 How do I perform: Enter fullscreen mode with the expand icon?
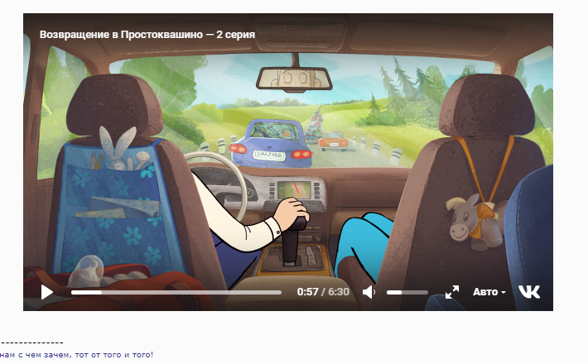[x=452, y=292]
